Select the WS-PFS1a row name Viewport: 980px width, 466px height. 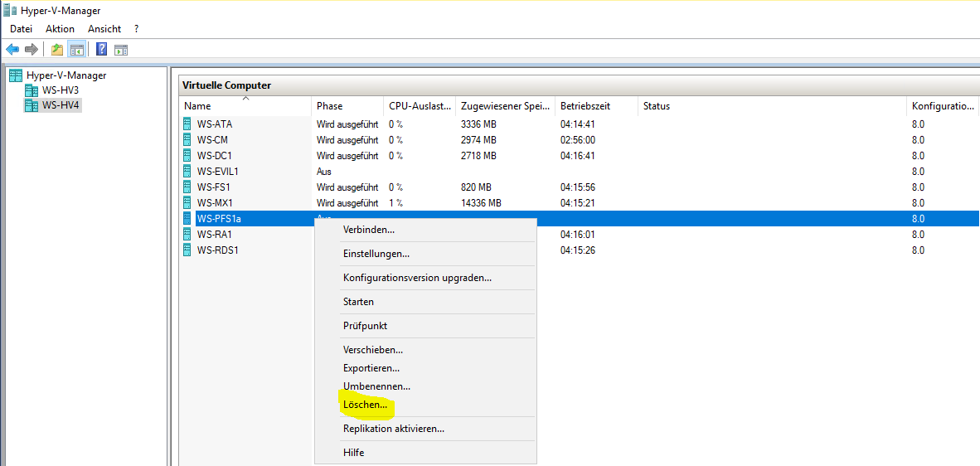[219, 219]
